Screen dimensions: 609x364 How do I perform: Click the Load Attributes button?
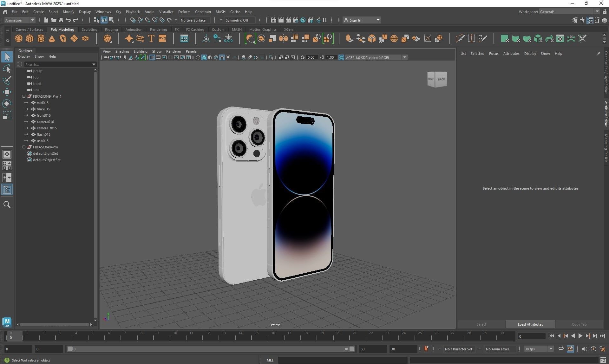(x=530, y=324)
